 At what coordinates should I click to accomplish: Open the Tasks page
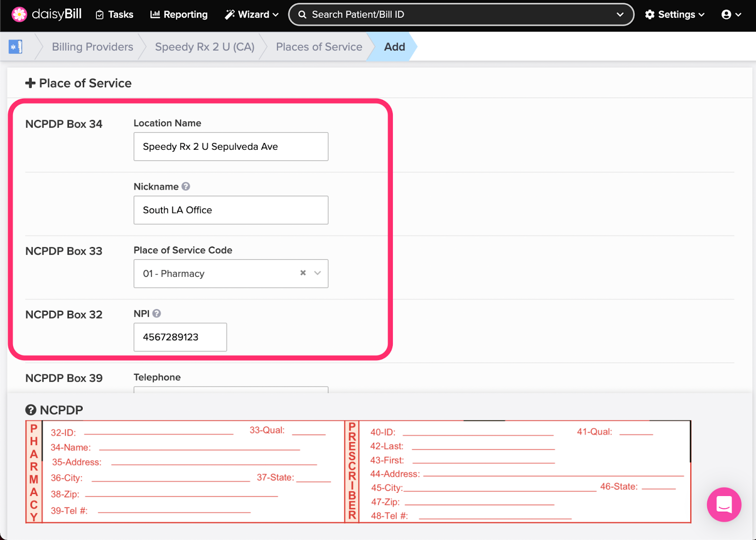coord(114,15)
